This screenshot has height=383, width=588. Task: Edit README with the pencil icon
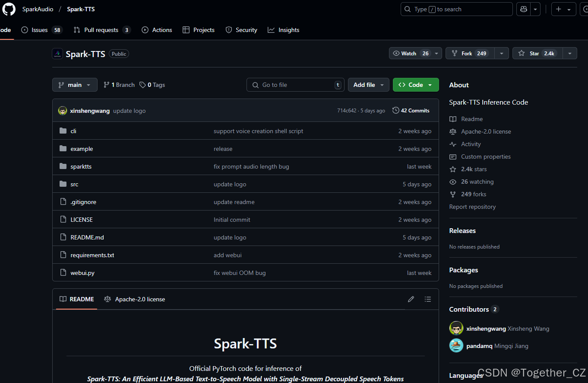411,299
